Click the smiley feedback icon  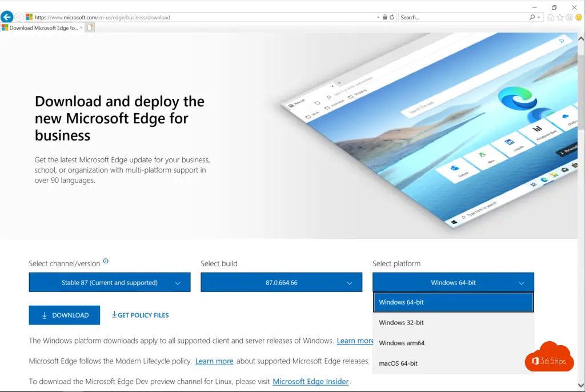[x=578, y=17]
